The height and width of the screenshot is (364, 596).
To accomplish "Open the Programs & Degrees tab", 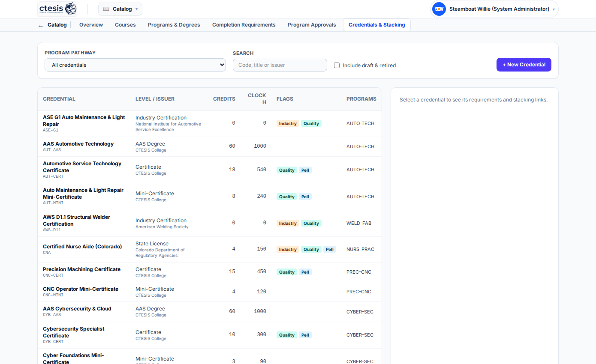I will [174, 25].
